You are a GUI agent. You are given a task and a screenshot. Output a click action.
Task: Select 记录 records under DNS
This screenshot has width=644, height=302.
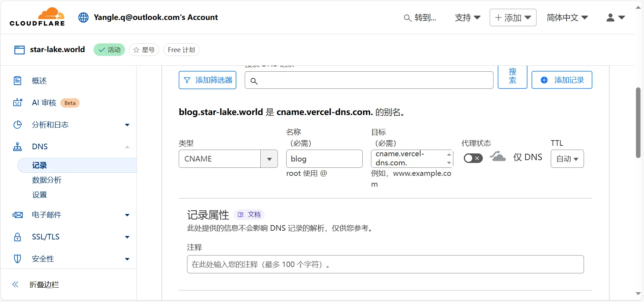77,165
